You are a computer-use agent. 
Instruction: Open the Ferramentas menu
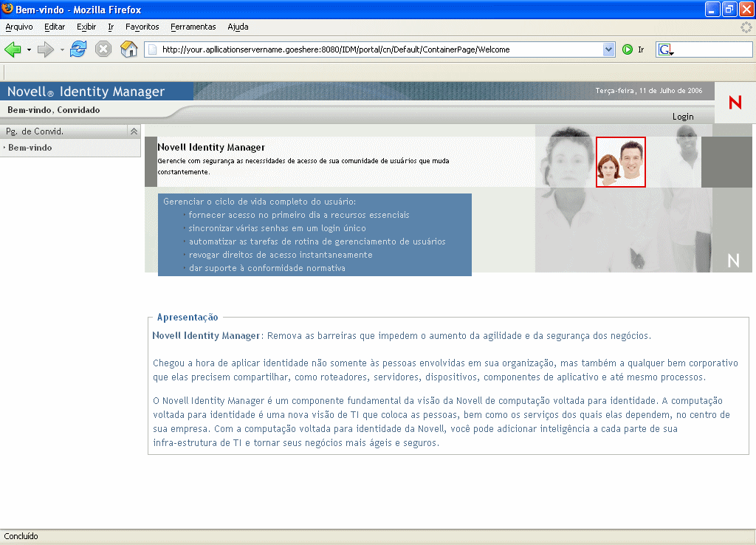pyautogui.click(x=193, y=27)
